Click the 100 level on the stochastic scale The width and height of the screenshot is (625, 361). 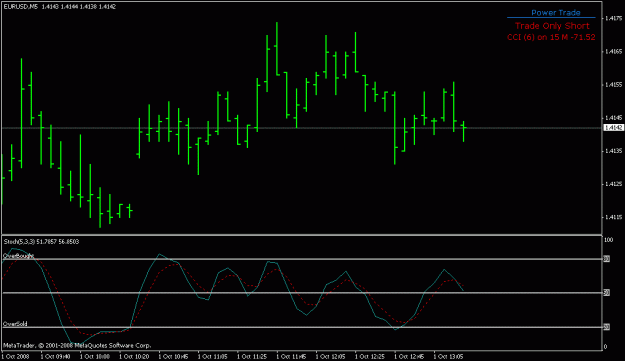click(608, 240)
